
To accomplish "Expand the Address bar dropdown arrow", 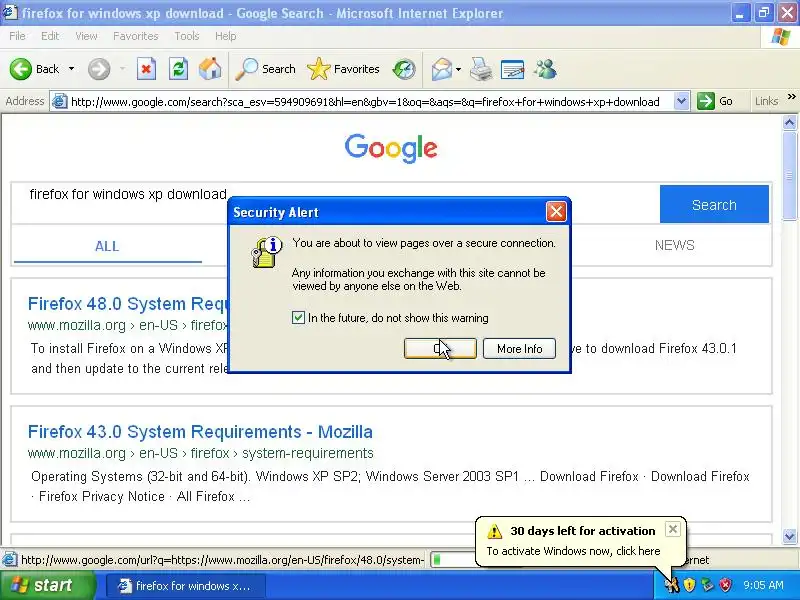I will click(681, 102).
